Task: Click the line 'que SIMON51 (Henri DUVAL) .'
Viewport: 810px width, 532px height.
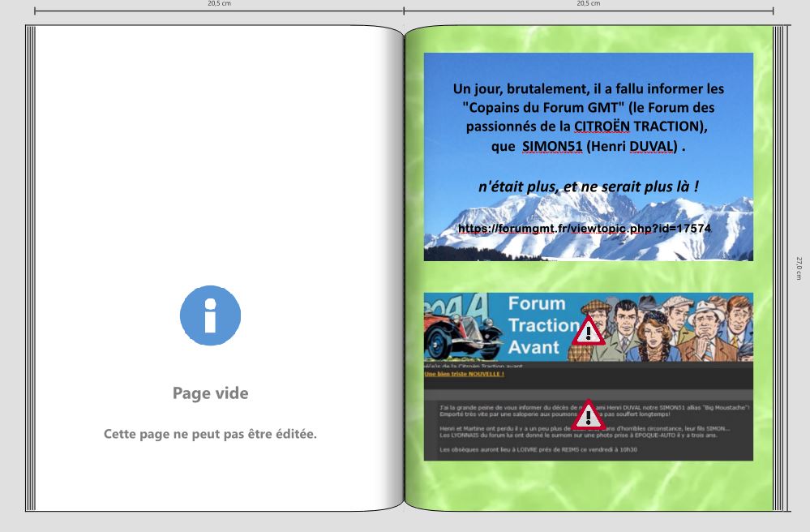Action: [x=589, y=146]
